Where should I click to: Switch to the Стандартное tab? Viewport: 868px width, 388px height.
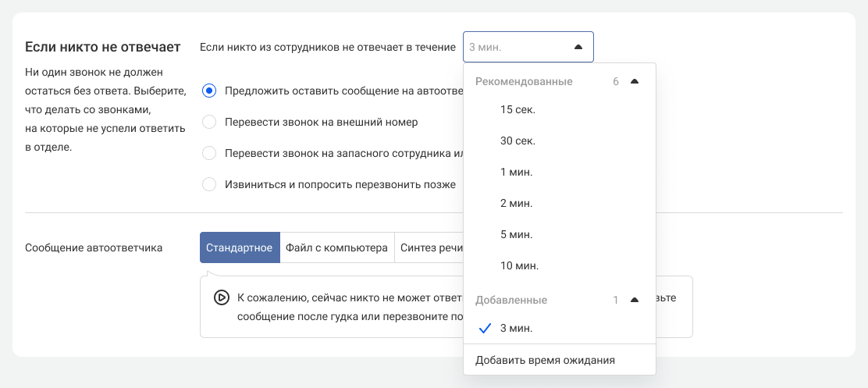coord(240,248)
